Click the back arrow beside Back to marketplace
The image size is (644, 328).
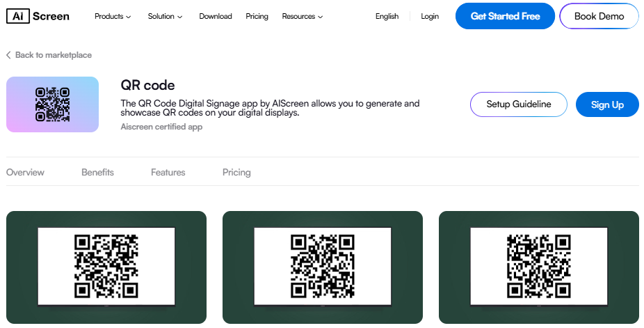click(8, 55)
